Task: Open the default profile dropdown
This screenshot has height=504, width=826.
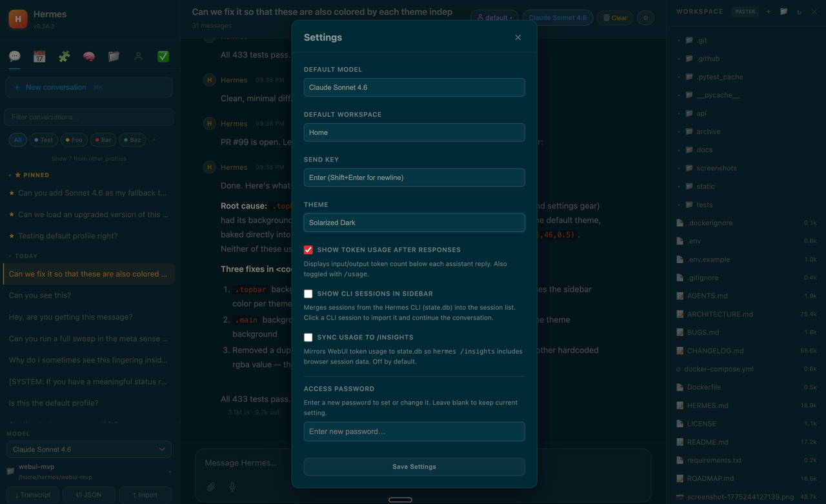Action: [495, 18]
